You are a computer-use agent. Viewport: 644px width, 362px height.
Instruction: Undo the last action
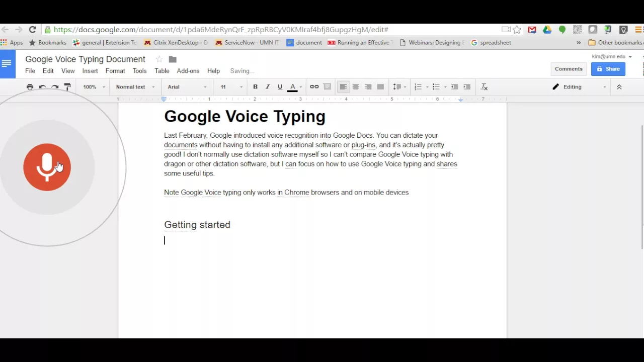(42, 87)
